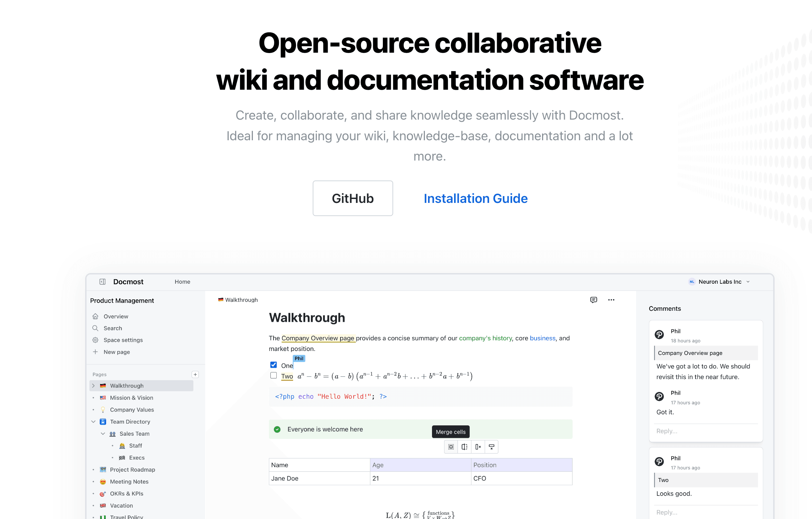Click the quoted Two comment snippet
Viewport: 812px width, 519px height.
[706, 480]
